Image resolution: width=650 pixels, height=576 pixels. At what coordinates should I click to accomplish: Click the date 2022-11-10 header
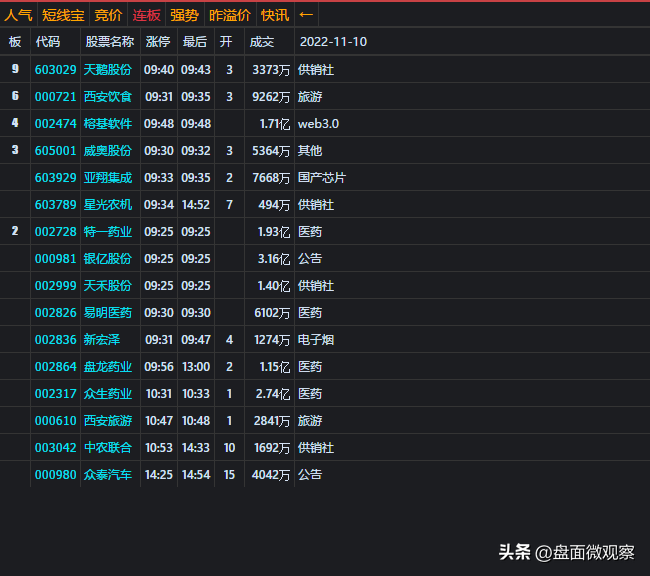click(333, 41)
